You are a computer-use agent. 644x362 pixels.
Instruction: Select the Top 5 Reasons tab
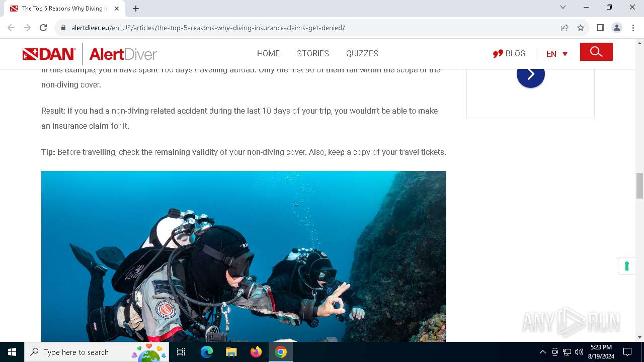click(64, 9)
